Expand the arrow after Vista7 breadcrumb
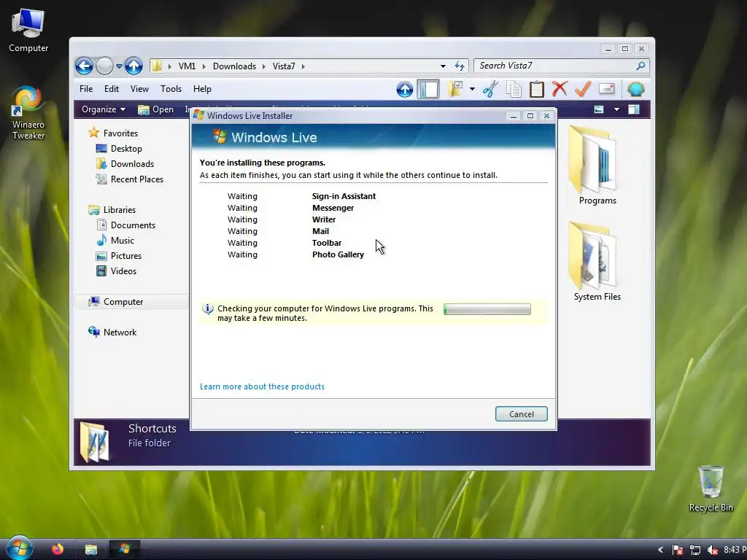This screenshot has width=747, height=560. coord(303,66)
